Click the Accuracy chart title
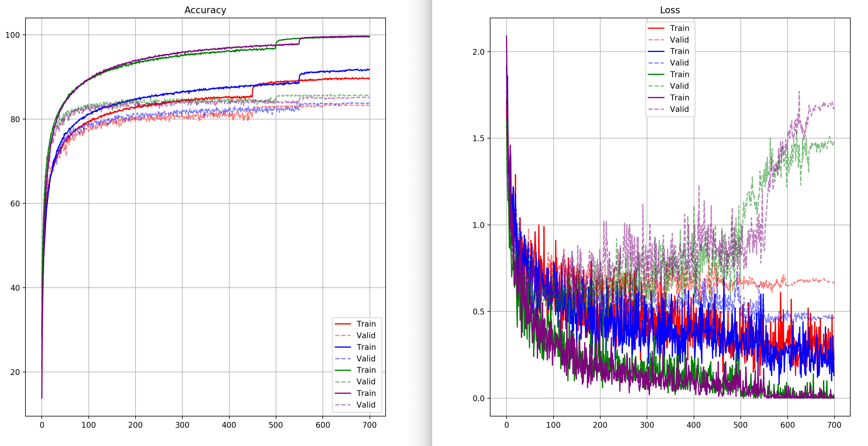The image size is (868, 446). click(205, 10)
